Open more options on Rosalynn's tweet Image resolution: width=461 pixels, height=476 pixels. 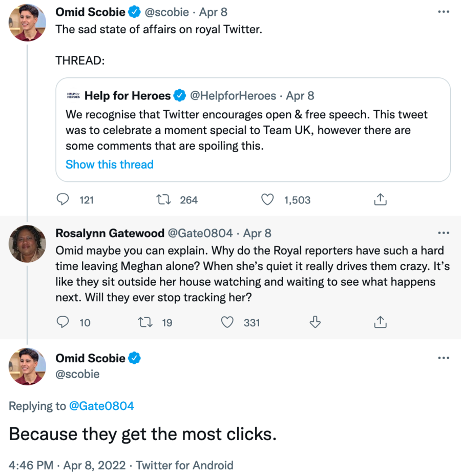tap(444, 233)
